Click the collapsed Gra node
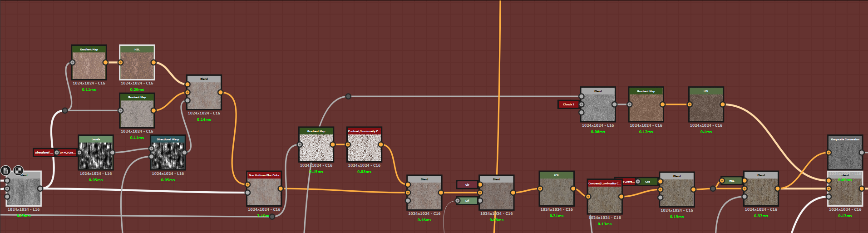The image size is (868, 233). tap(648, 182)
